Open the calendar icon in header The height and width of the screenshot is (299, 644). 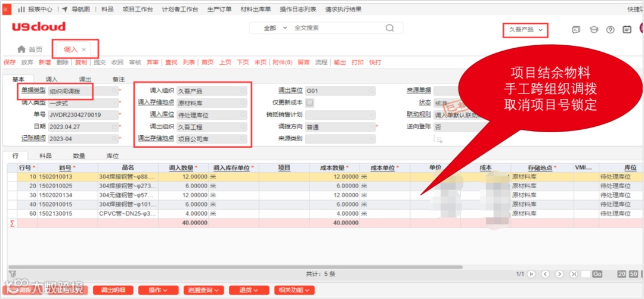pyautogui.click(x=627, y=30)
